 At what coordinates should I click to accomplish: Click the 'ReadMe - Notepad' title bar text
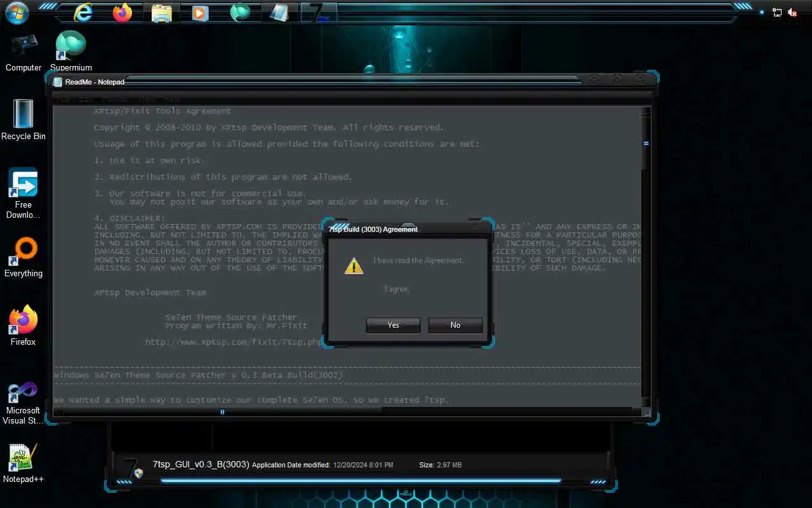click(x=95, y=82)
